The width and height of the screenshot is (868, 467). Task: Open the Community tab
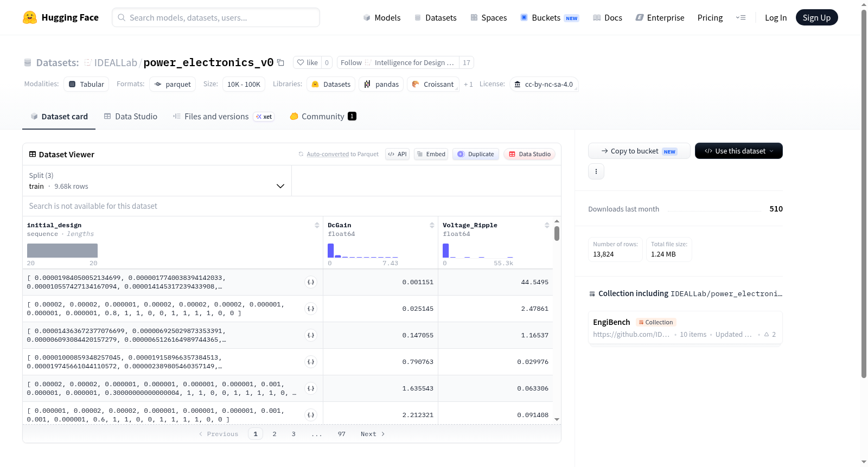[x=323, y=117]
